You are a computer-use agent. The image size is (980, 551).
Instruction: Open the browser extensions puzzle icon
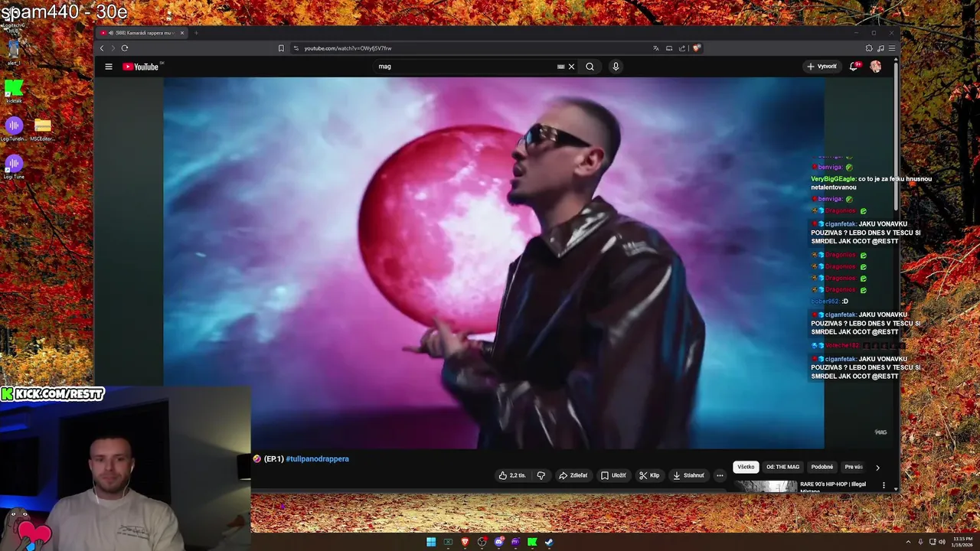point(869,48)
